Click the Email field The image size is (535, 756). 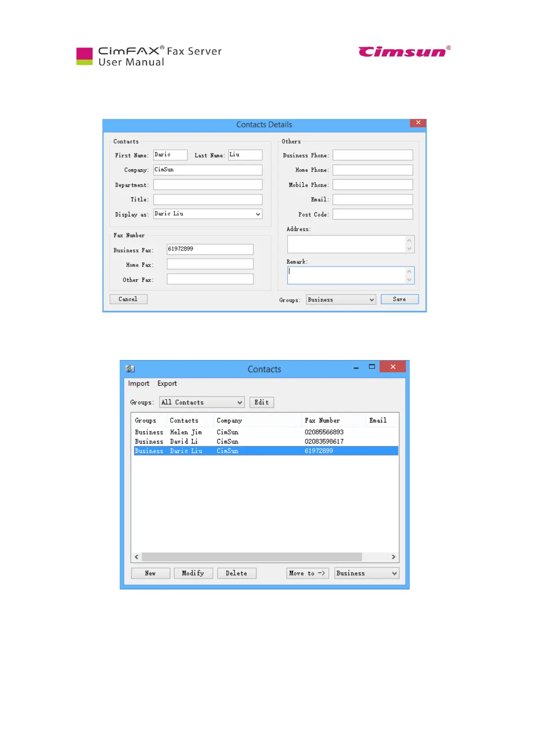click(x=373, y=199)
